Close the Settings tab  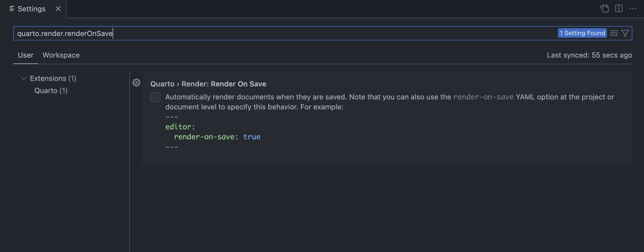(58, 9)
